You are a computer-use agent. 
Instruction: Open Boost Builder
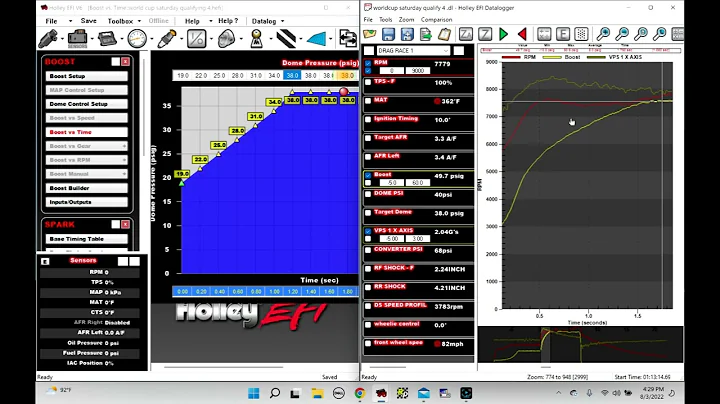(86, 188)
